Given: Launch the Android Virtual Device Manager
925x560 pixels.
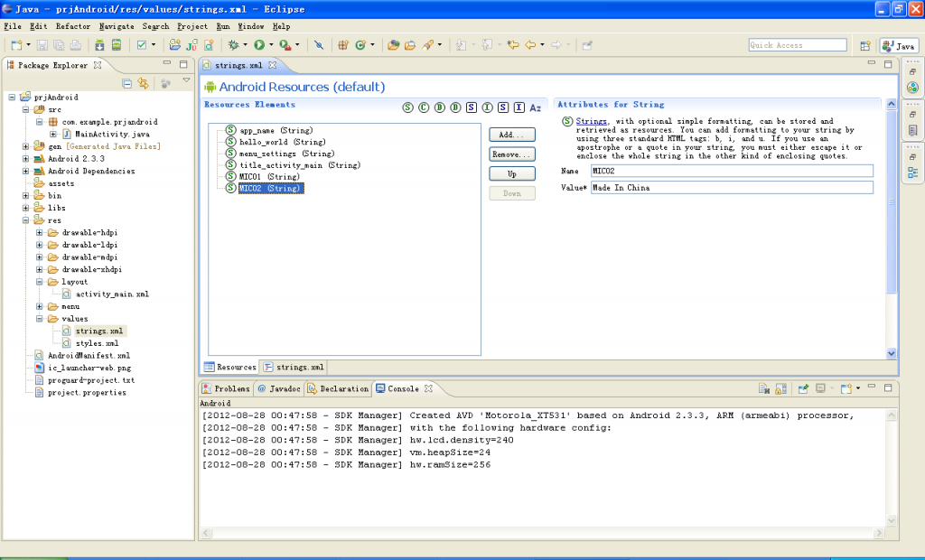Looking at the screenshot, I should tap(117, 45).
